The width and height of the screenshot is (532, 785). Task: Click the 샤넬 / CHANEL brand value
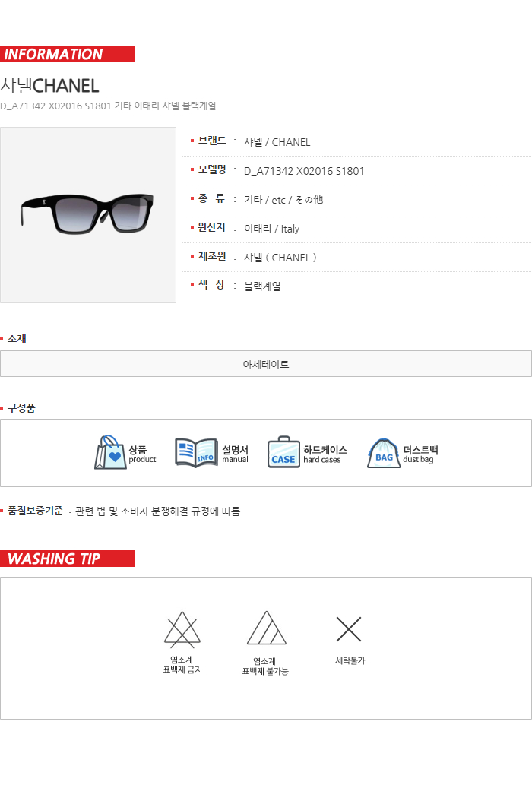pos(277,142)
